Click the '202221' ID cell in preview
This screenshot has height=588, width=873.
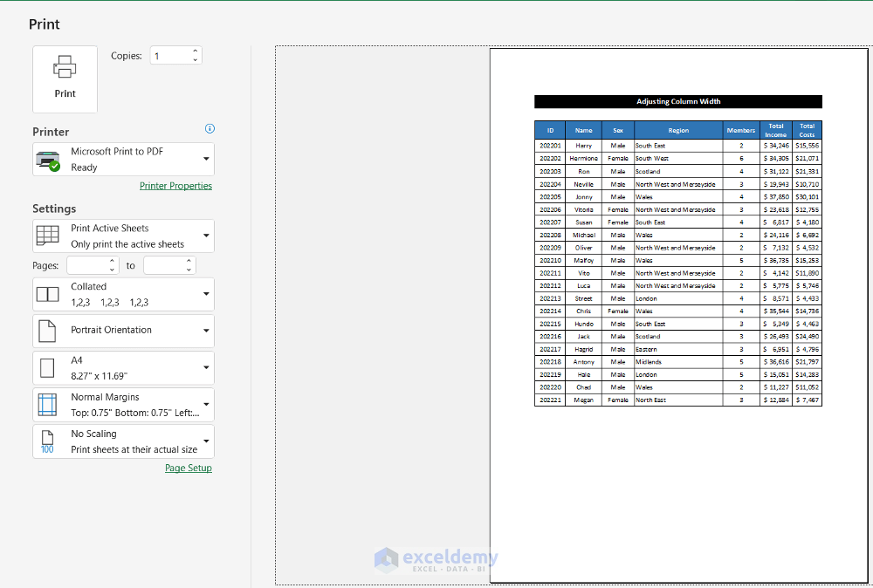coord(550,400)
